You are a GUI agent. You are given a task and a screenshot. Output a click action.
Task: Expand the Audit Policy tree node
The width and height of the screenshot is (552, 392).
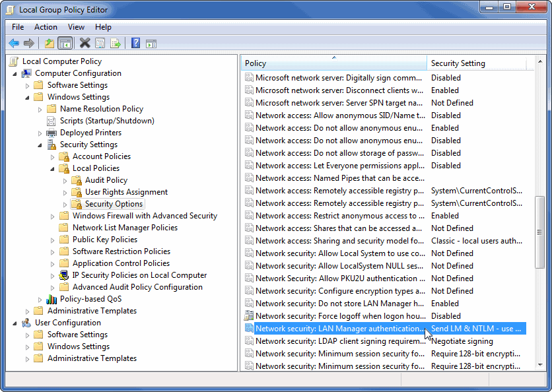coord(65,180)
